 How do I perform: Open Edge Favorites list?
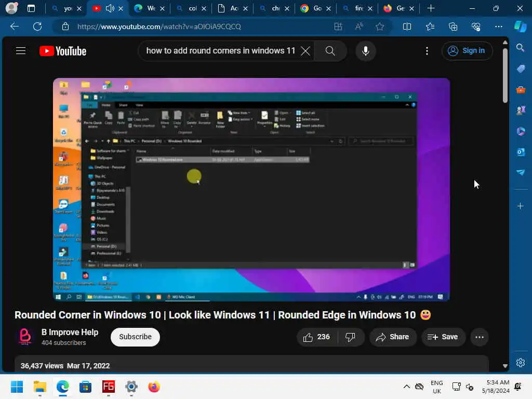430,26
